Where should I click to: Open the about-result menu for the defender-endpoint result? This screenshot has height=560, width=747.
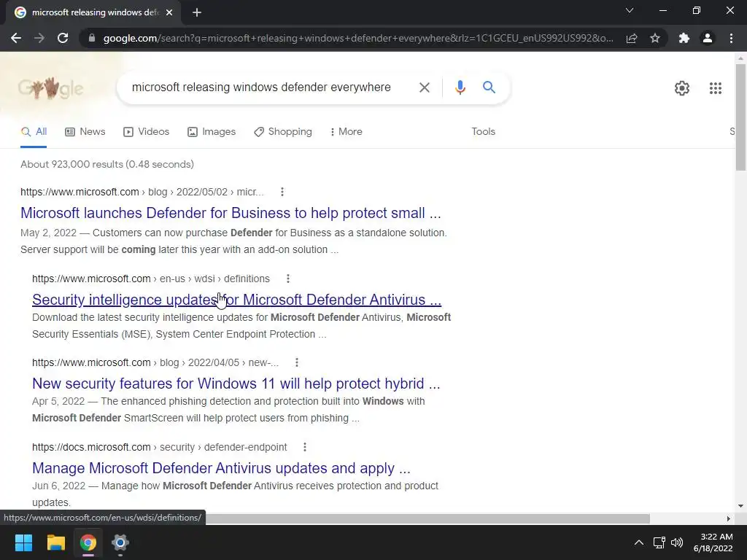(305, 447)
